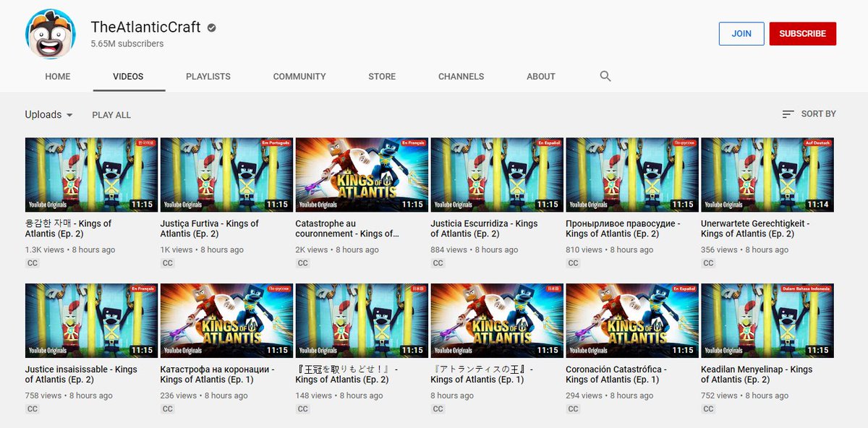
Task: Click TheAtlanticCraft channel name
Action: pyautogui.click(x=146, y=27)
